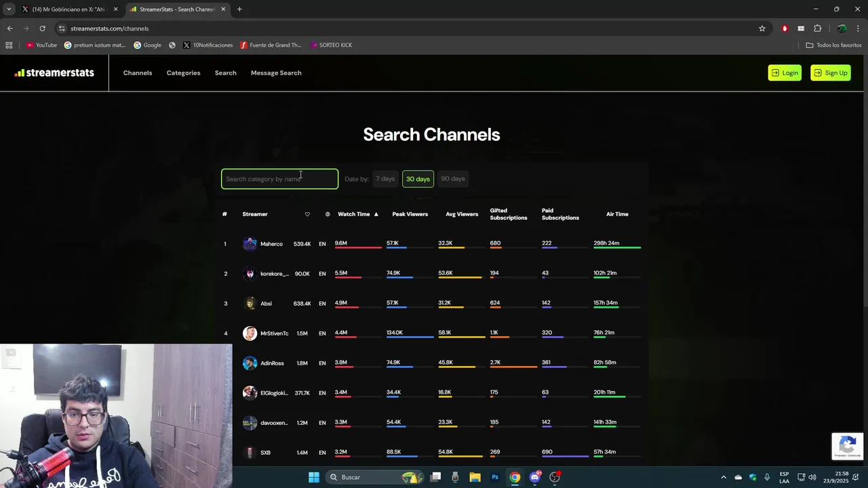868x488 pixels.
Task: Click MrStivenTc's peak viewers bar
Action: coord(410,338)
